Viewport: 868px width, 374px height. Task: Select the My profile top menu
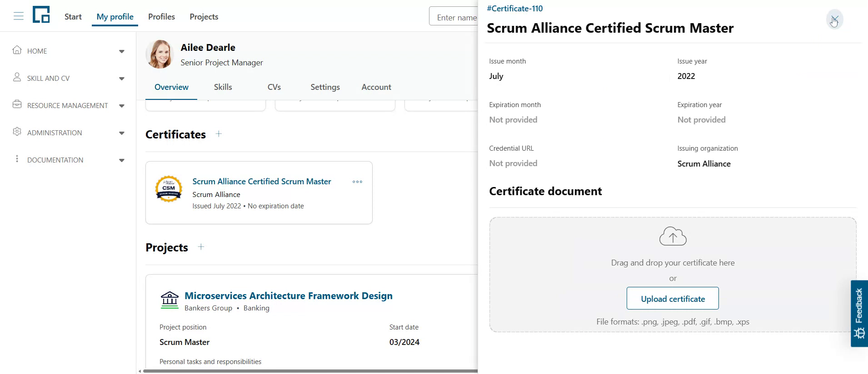tap(115, 17)
